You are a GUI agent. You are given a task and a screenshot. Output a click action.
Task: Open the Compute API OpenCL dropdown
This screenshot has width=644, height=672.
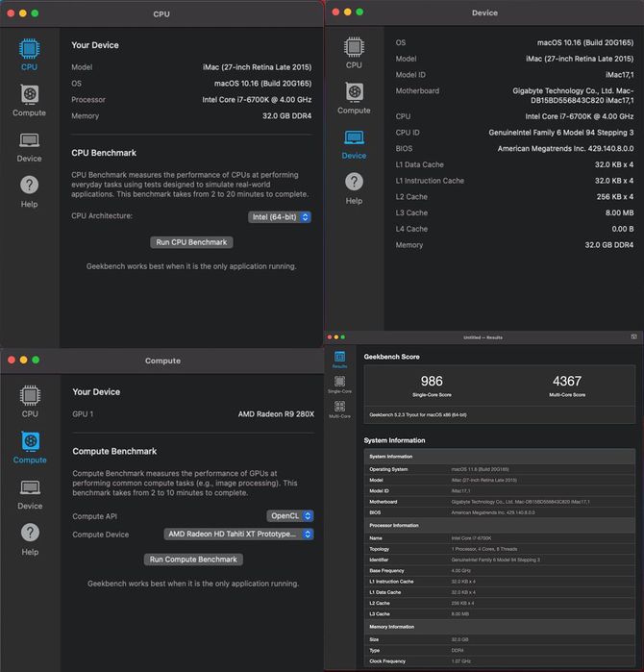pos(290,516)
